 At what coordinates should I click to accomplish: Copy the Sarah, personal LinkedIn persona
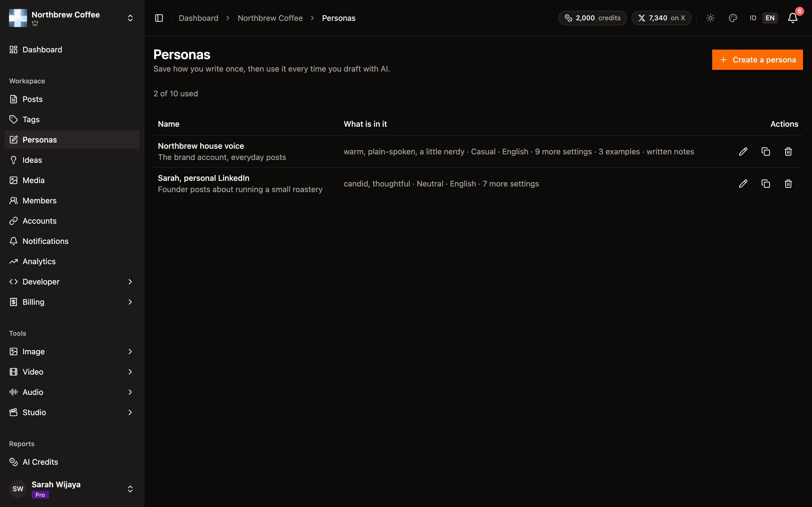point(765,184)
